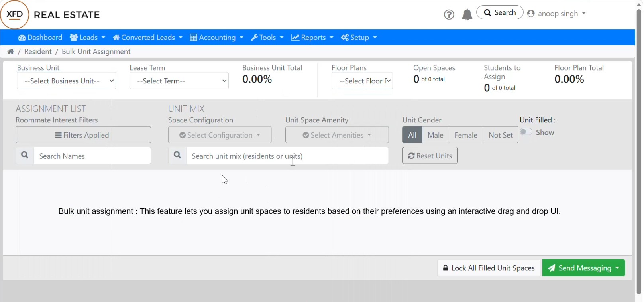The height and width of the screenshot is (302, 644).
Task: Toggle the Unit Filled Show switch
Action: pyautogui.click(x=526, y=132)
